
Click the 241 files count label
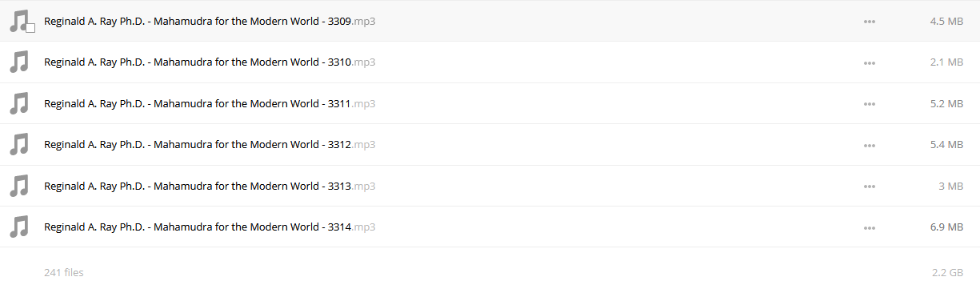64,272
